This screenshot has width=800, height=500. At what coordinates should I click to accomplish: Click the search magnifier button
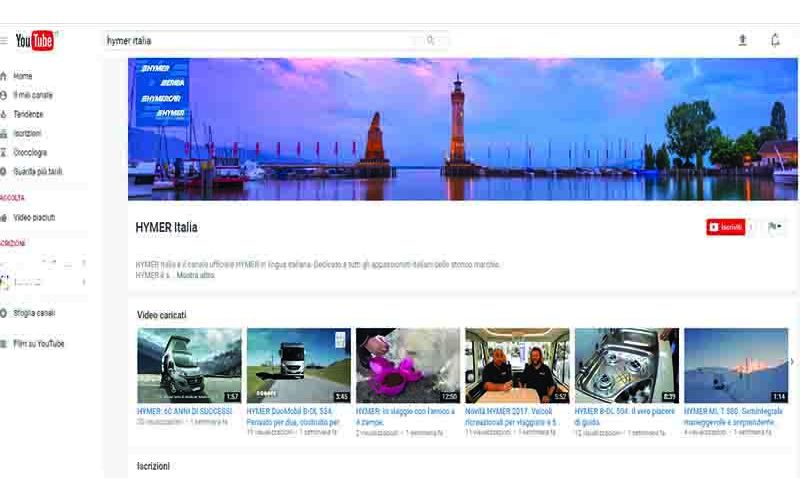(431, 41)
